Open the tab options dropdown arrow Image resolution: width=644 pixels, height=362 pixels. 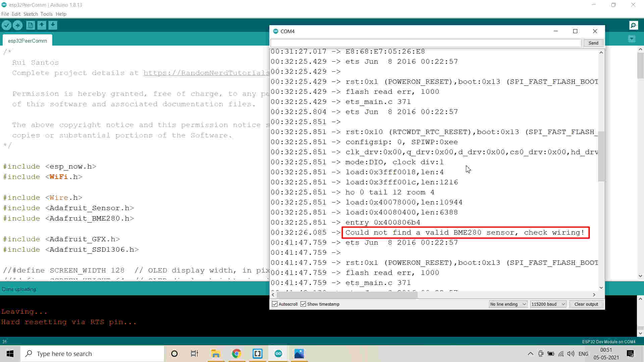pos(632,39)
